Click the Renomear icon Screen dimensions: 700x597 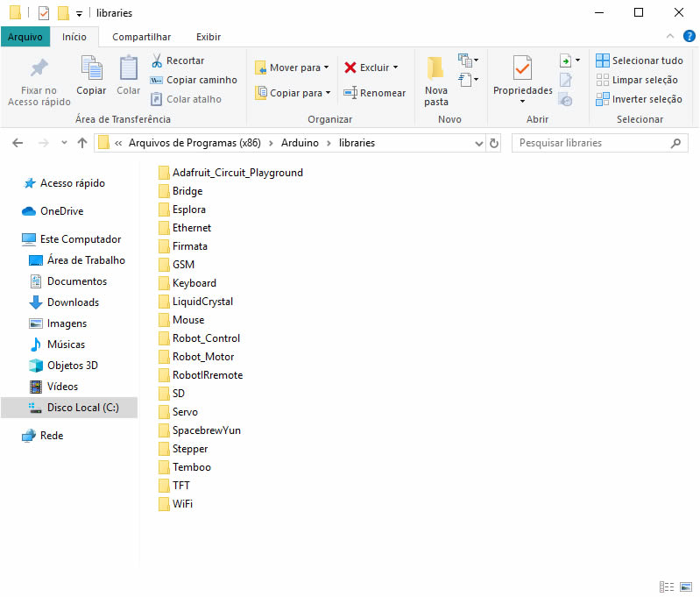coord(350,93)
